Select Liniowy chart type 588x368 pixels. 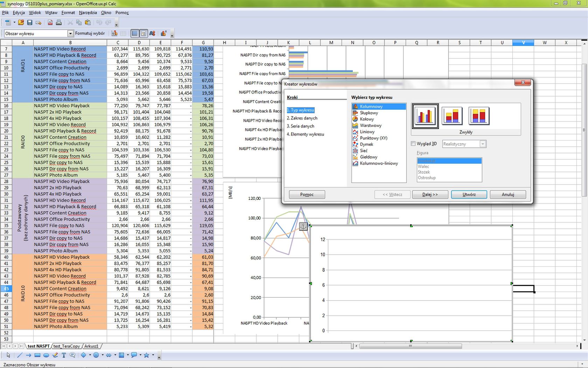pyautogui.click(x=367, y=132)
